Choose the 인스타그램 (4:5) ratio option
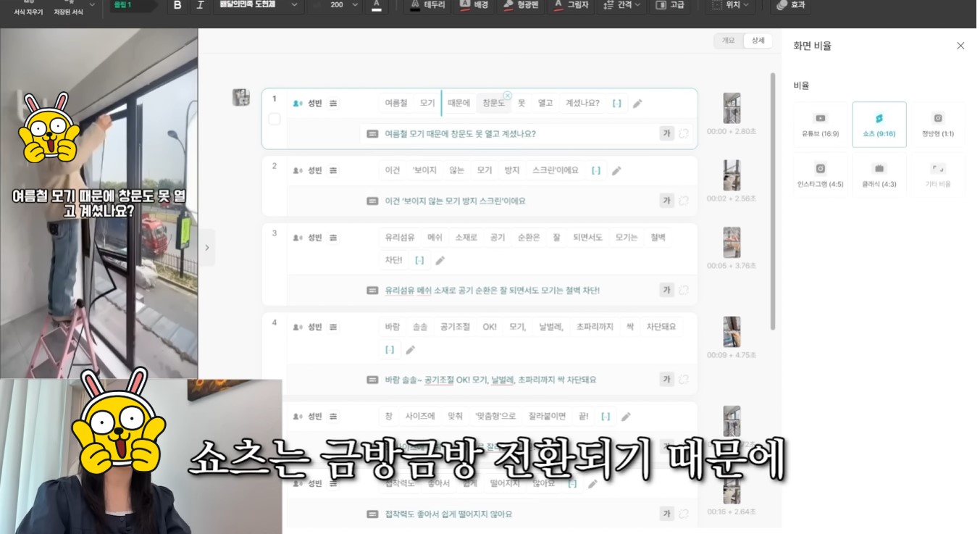Image resolution: width=980 pixels, height=534 pixels. pyautogui.click(x=821, y=174)
